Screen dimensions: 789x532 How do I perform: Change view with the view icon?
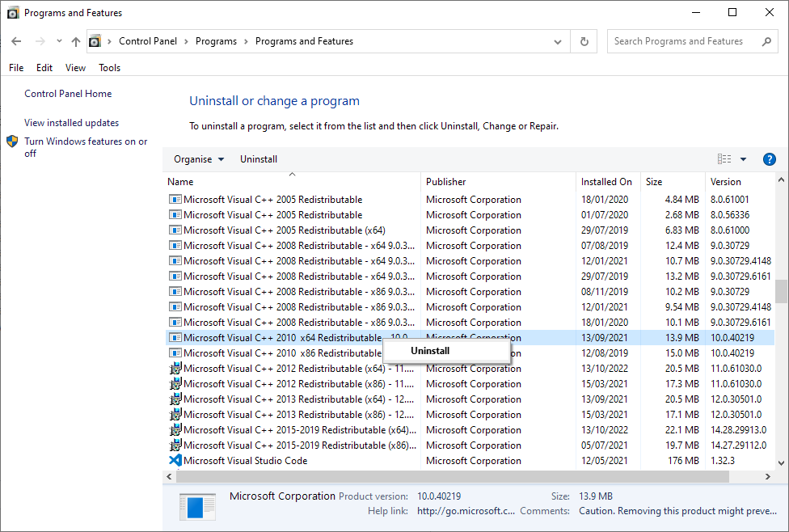[x=724, y=159]
